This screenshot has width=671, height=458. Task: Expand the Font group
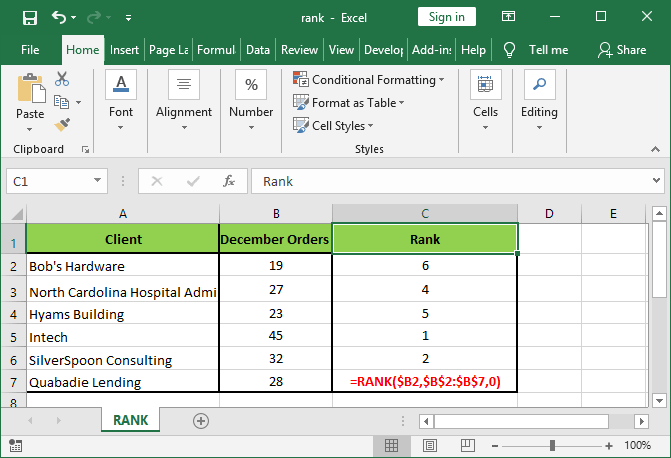coord(121,101)
